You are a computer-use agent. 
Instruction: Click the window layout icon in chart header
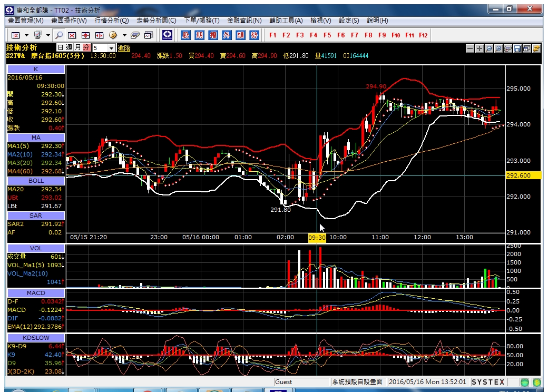527,48
